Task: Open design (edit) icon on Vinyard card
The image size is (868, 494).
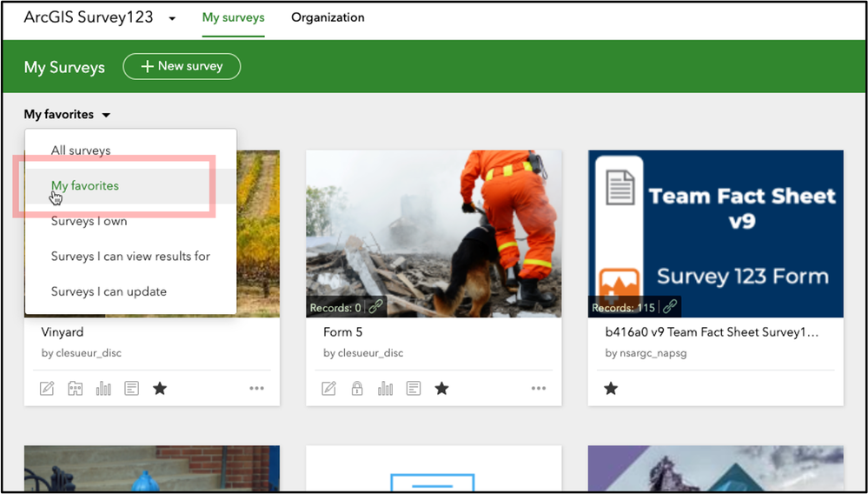Action: (47, 389)
